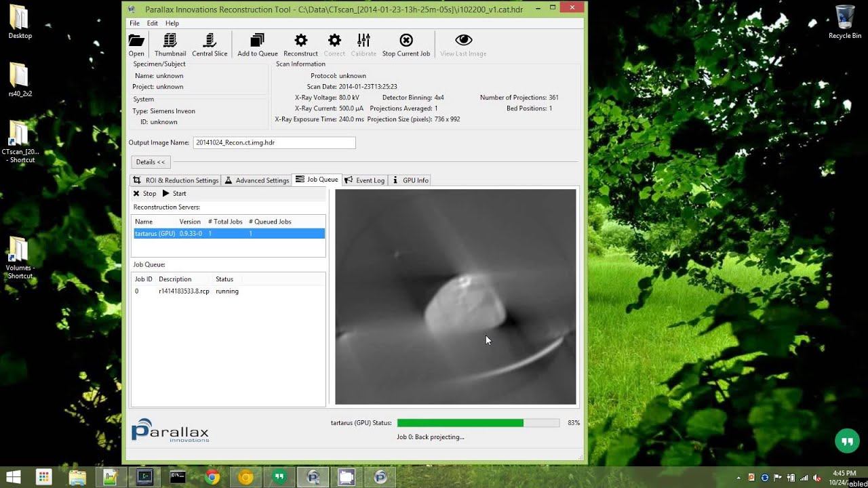Switch to Advanced Settings tab
This screenshot has height=488, width=868.
point(256,180)
